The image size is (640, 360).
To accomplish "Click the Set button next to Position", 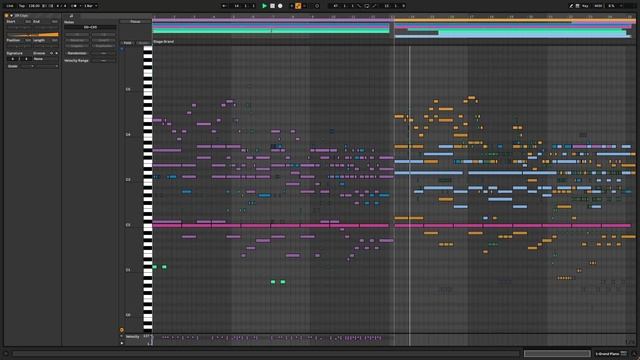I will pos(28,40).
